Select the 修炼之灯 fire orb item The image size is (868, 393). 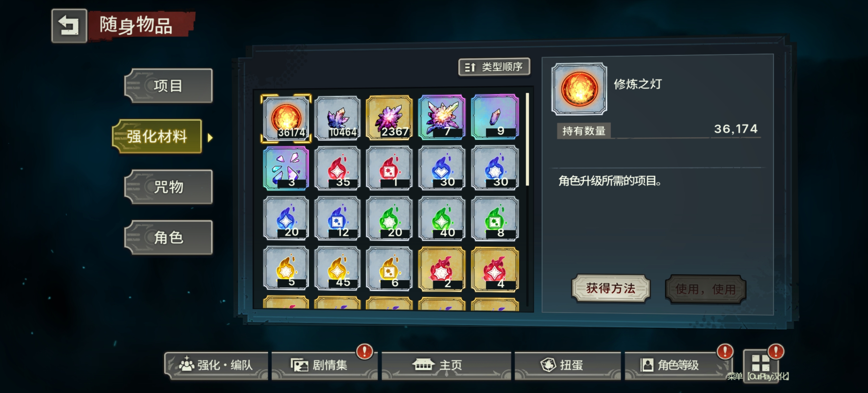click(286, 118)
